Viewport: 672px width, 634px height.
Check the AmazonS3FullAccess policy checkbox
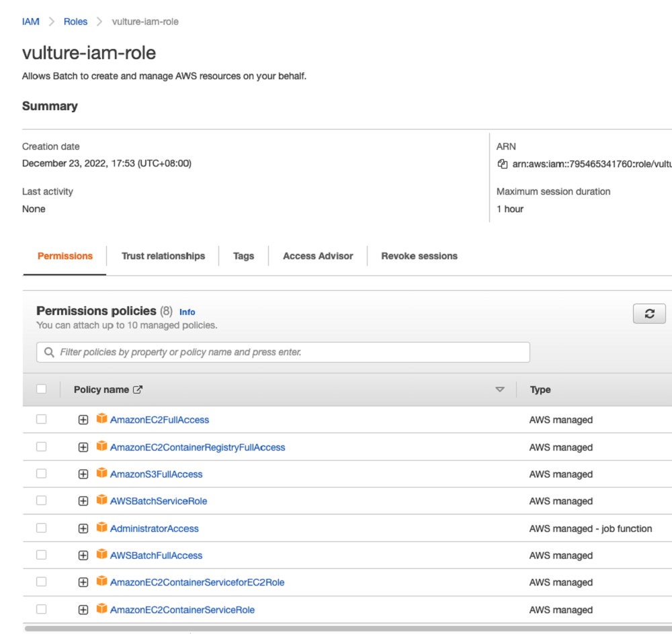click(x=42, y=473)
